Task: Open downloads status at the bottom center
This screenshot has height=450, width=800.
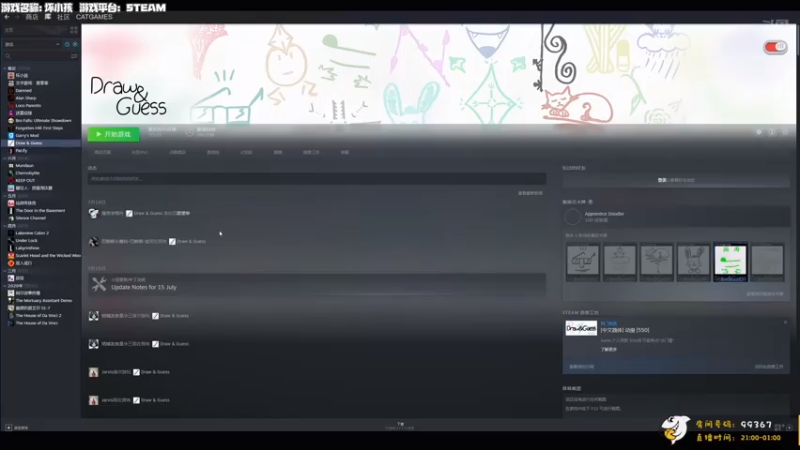Action: pyautogui.click(x=401, y=426)
